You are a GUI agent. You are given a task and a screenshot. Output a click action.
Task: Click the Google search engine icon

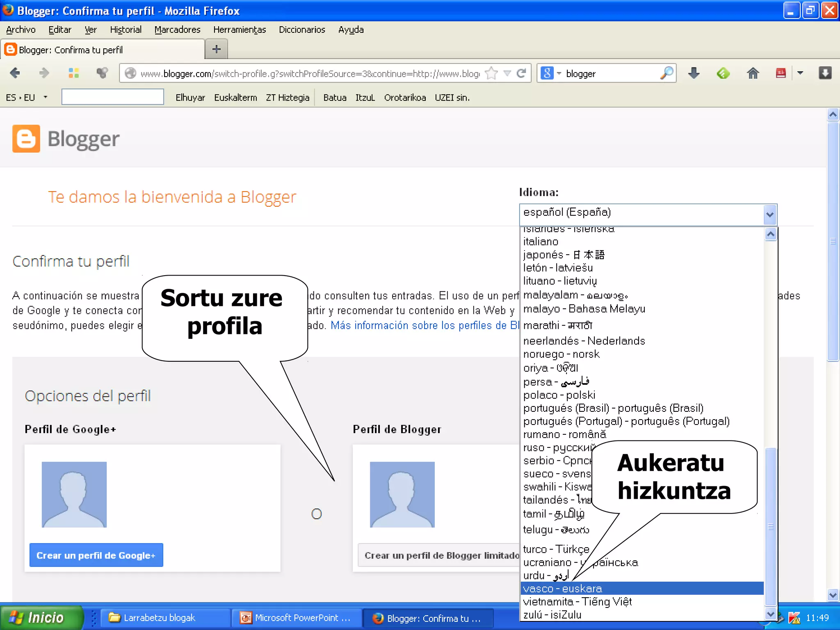(x=547, y=73)
